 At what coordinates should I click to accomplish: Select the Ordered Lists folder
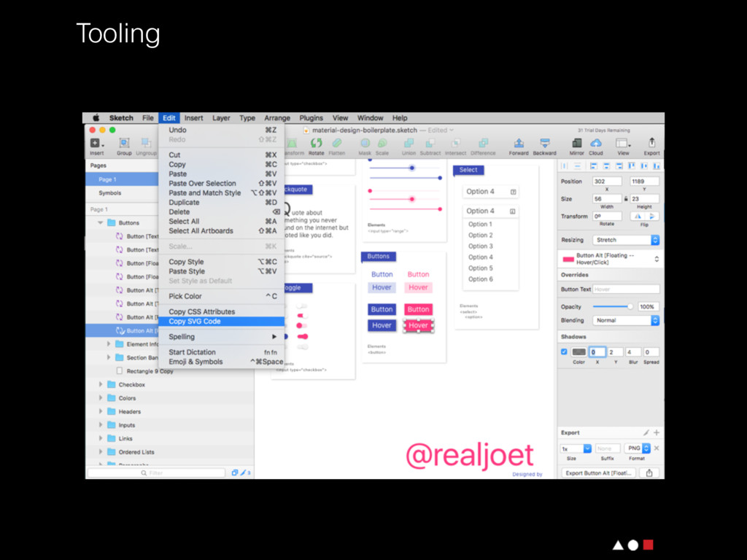[x=136, y=452]
